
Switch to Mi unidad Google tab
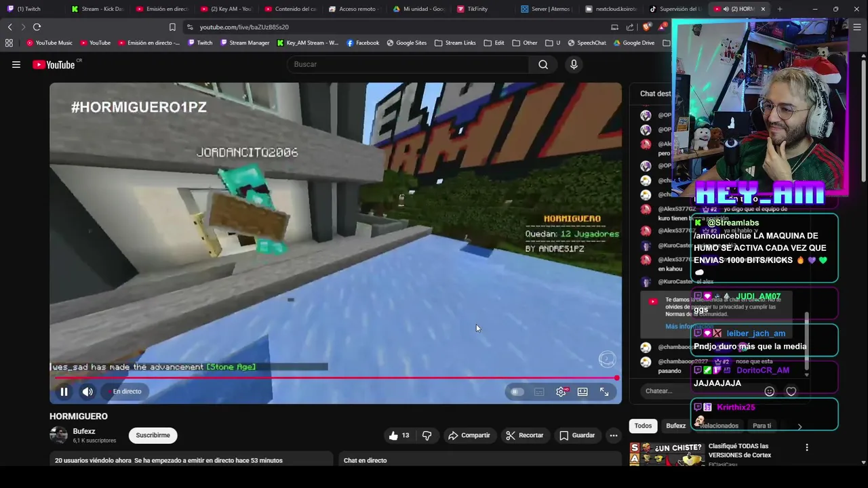coord(419,9)
